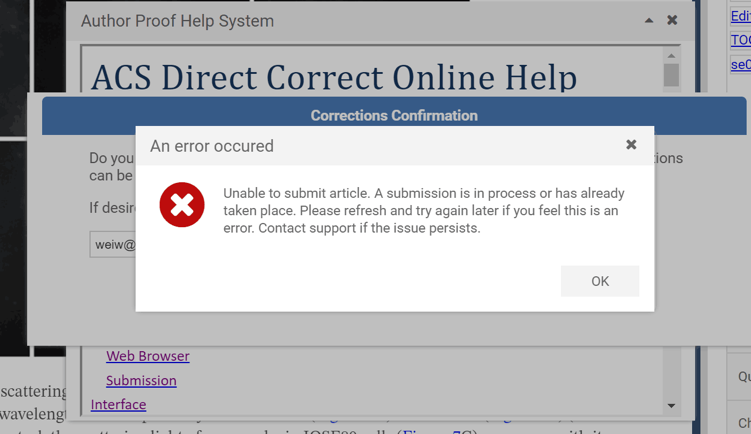This screenshot has height=434, width=751.
Task: Collapse the Author Proof Help System panel
Action: pos(649,20)
